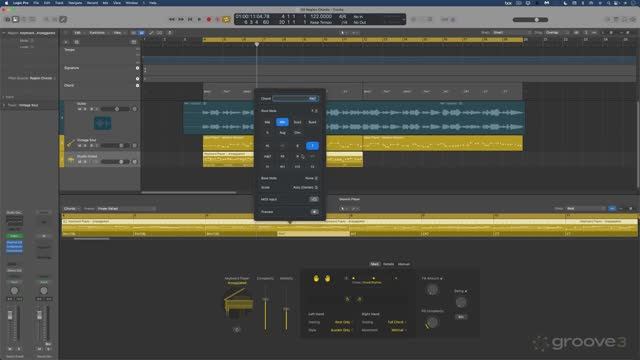Viewport: 640px width, 360px height.
Task: Open the Track menu in menu bar
Action: coord(59,3)
